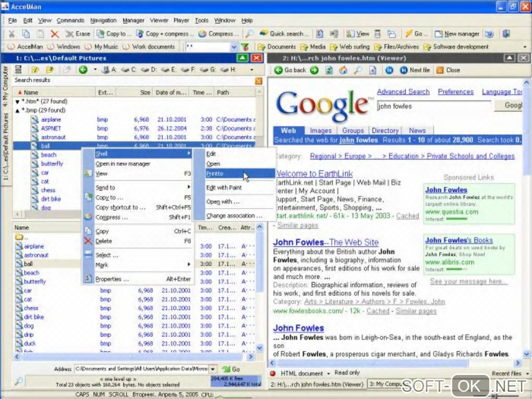Open the Web surfing folder group
Image resolution: width=532 pixels, height=399 pixels.
pos(350,46)
